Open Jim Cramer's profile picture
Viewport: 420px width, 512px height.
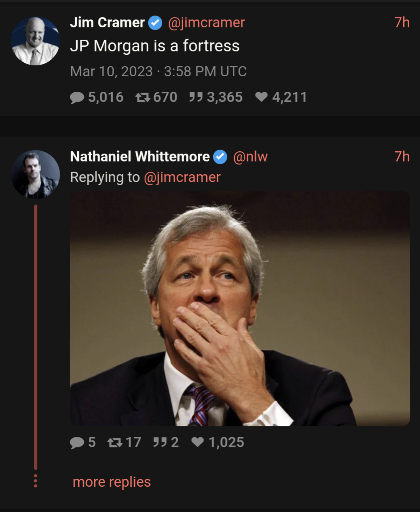(35, 41)
